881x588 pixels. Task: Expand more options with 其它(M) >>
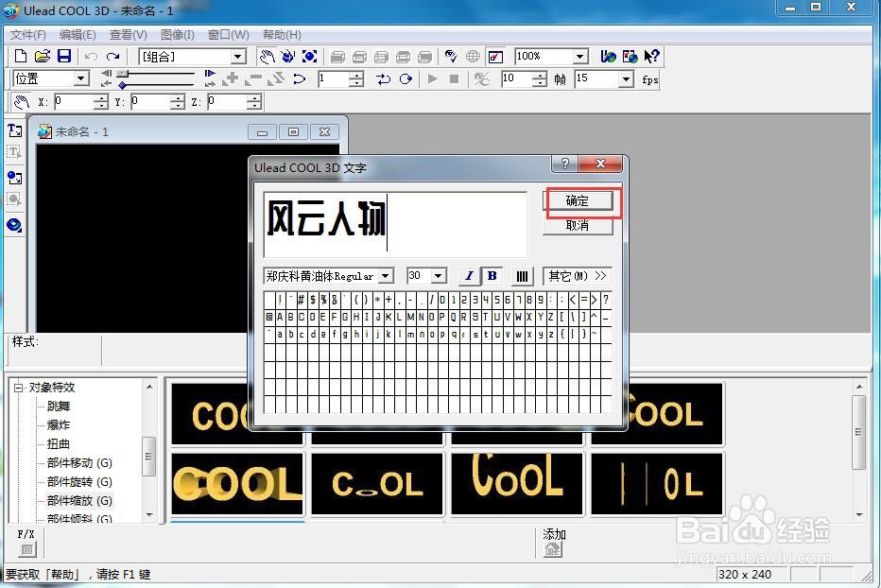(x=577, y=276)
